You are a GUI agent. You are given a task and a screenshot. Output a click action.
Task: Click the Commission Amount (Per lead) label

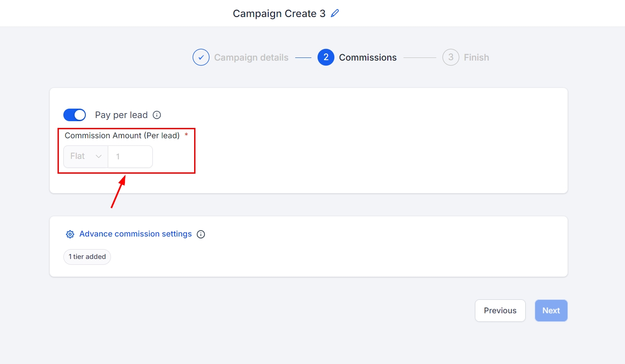pyautogui.click(x=122, y=136)
